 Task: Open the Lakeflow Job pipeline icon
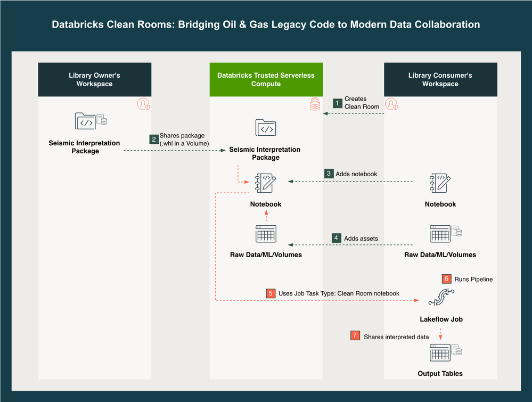pos(440,298)
